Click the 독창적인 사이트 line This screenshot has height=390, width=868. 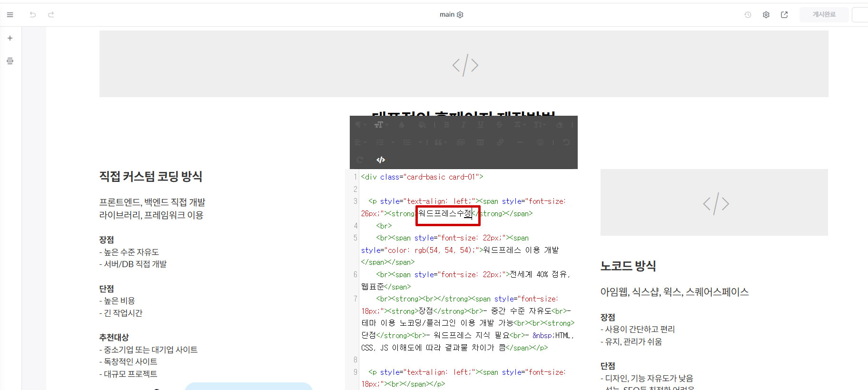tap(128, 361)
